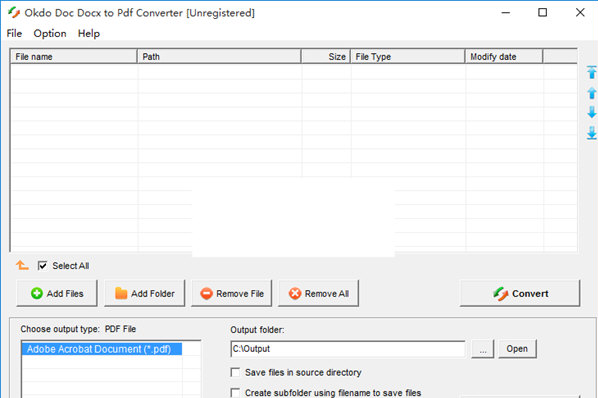Click the Remove All button
The image size is (598, 398).
(318, 293)
